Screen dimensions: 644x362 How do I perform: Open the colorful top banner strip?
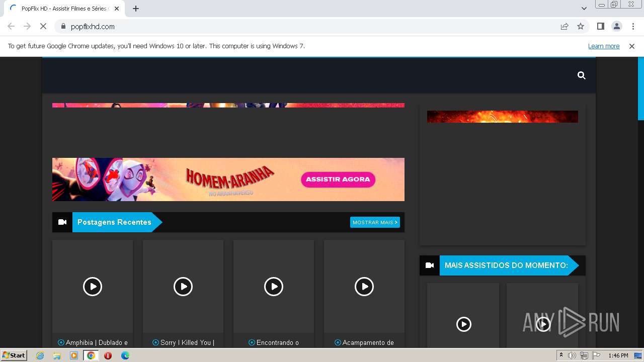coord(228,106)
